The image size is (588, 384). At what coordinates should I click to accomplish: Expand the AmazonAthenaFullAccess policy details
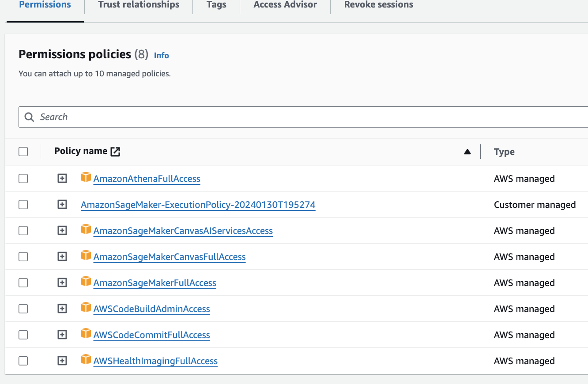[62, 179]
